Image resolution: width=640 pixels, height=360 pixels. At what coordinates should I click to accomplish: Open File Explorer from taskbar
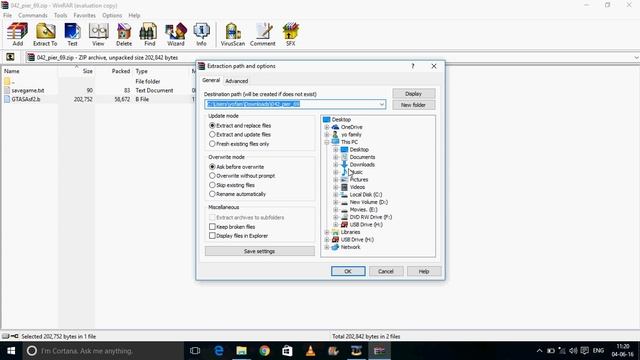[242, 351]
